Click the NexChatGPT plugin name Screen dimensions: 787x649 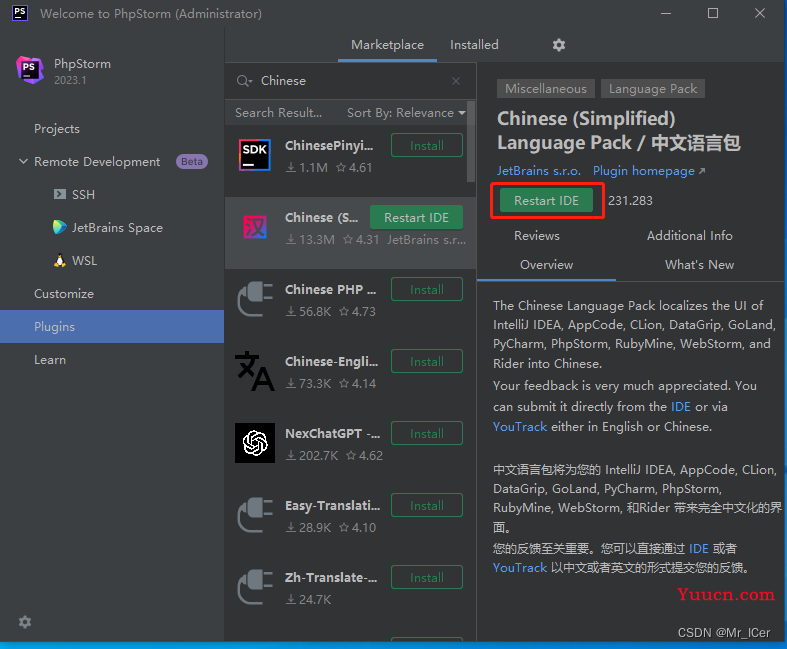332,434
